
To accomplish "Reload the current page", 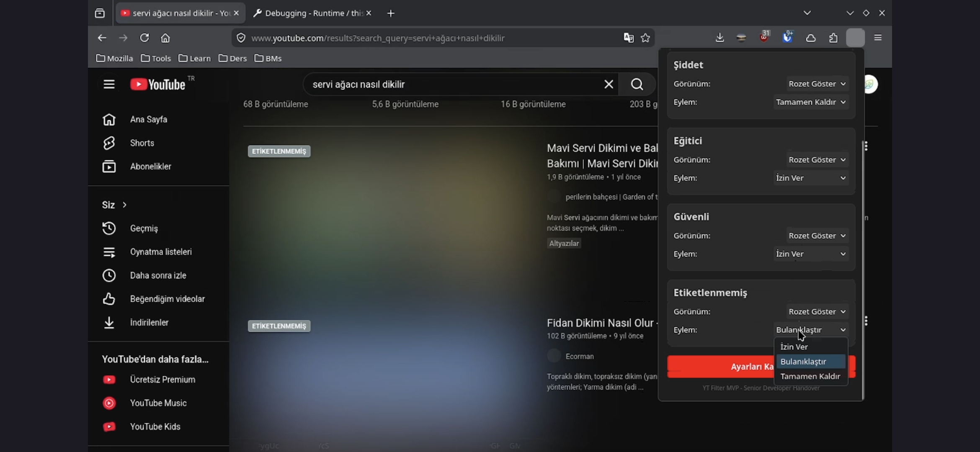I will (144, 38).
